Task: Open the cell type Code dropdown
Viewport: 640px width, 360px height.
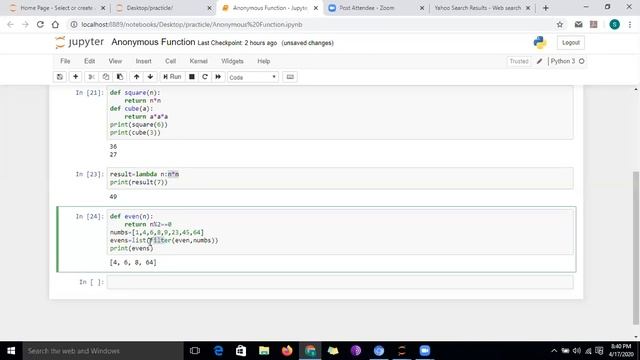Action: click(253, 77)
